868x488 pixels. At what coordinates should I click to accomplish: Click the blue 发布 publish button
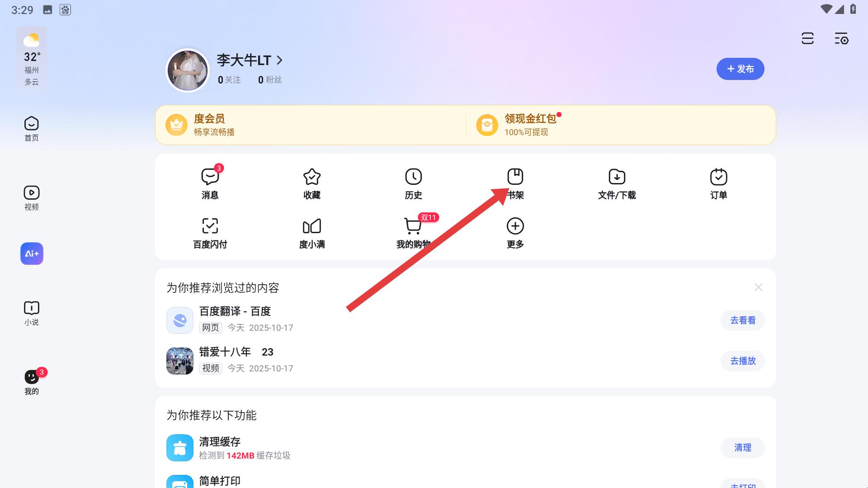pyautogui.click(x=741, y=69)
